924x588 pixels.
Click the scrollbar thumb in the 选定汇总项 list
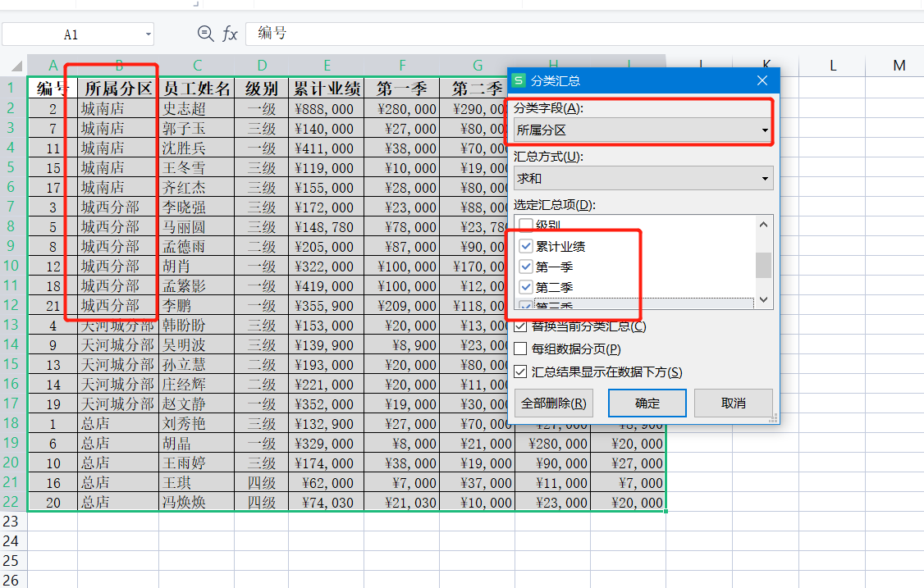click(x=764, y=265)
